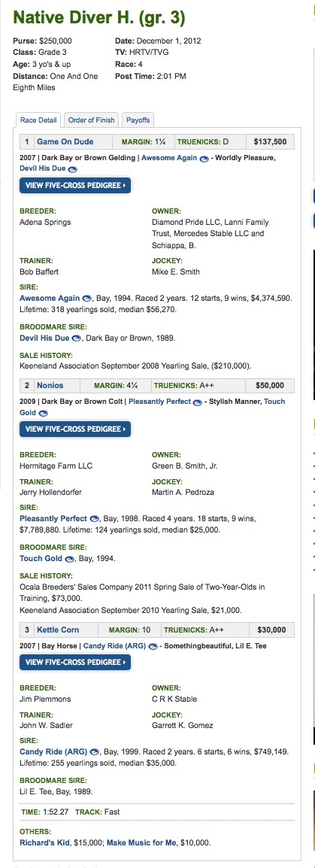View five-cross pedigree for Game On Dude

(x=75, y=186)
